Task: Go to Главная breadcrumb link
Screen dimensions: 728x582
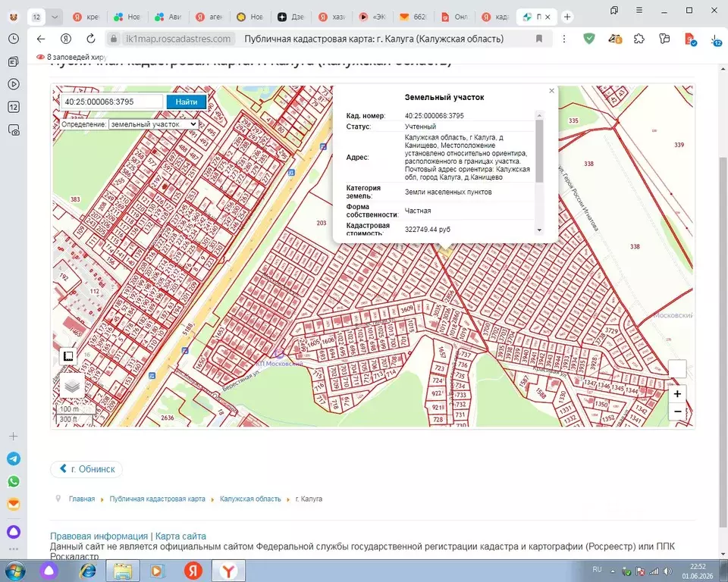Action: (x=82, y=499)
